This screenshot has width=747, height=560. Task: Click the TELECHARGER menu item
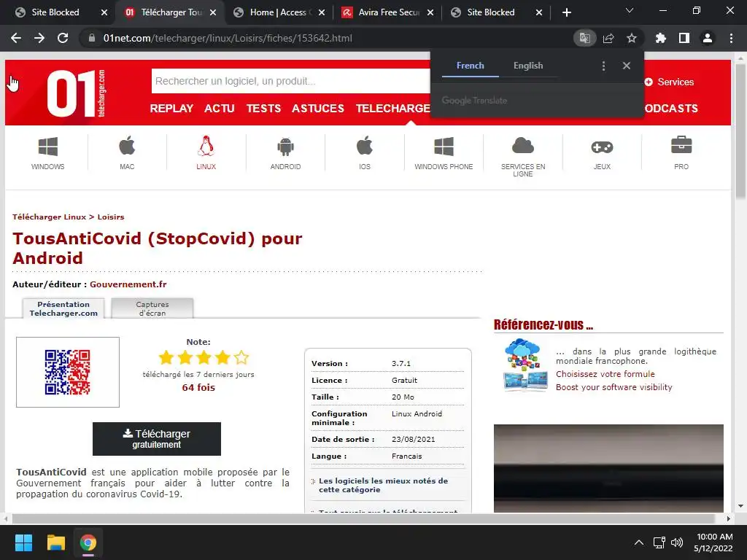tap(393, 108)
